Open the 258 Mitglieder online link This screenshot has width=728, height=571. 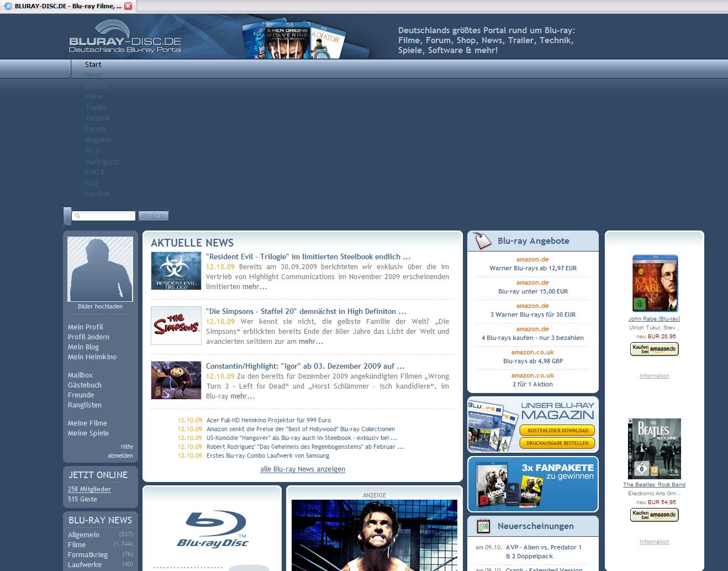point(89,489)
